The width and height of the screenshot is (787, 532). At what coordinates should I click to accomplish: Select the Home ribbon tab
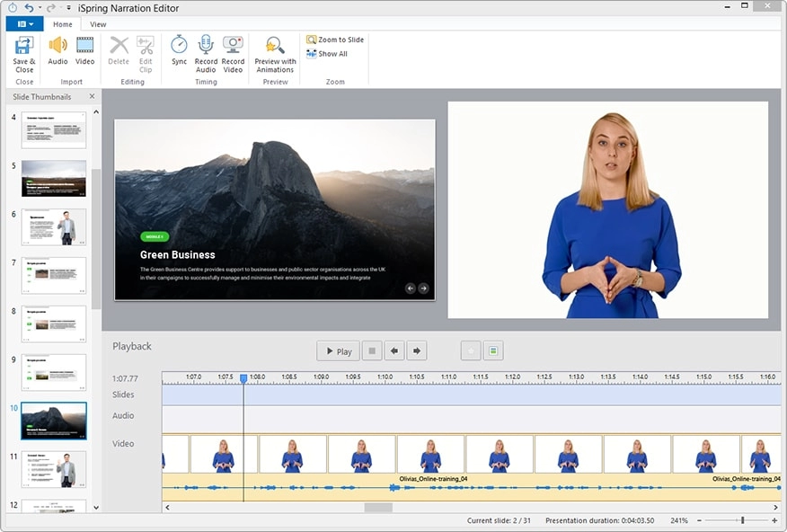[62, 24]
